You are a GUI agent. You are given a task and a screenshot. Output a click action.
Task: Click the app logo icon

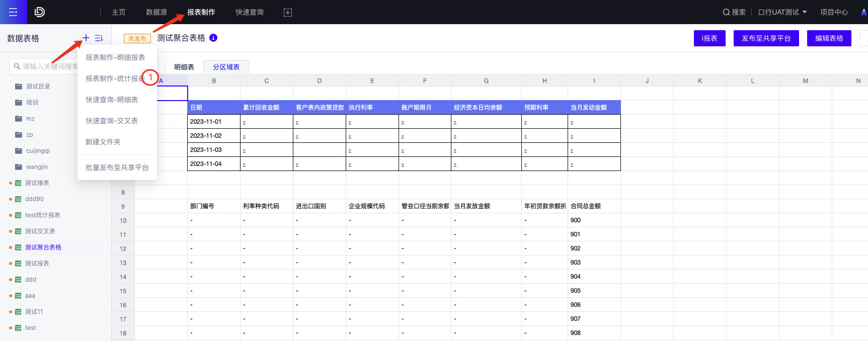tap(40, 12)
